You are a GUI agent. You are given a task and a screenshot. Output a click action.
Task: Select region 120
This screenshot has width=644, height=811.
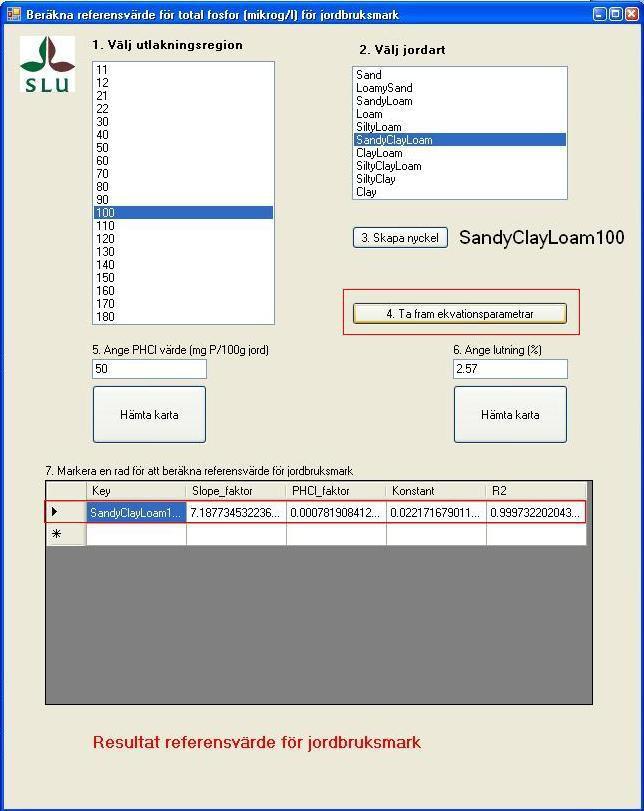183,239
